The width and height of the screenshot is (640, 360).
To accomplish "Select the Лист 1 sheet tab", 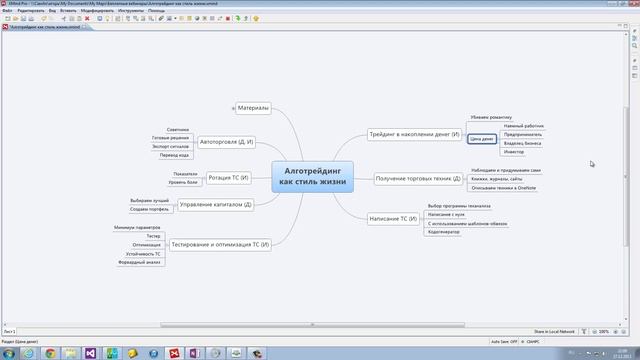I will (x=9, y=331).
